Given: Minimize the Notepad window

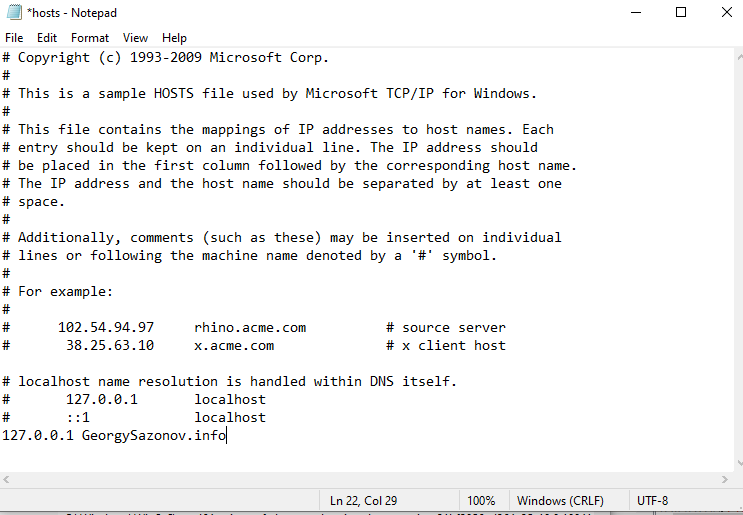Looking at the screenshot, I should coord(636,13).
